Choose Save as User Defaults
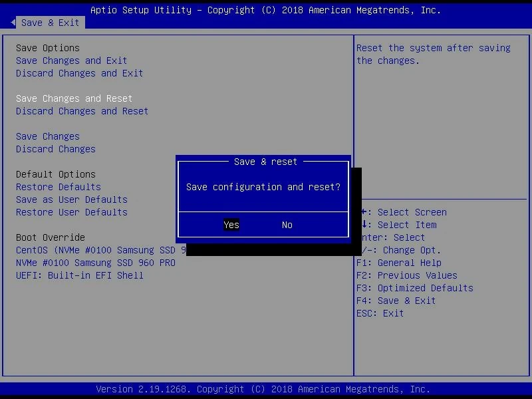 pyautogui.click(x=71, y=199)
